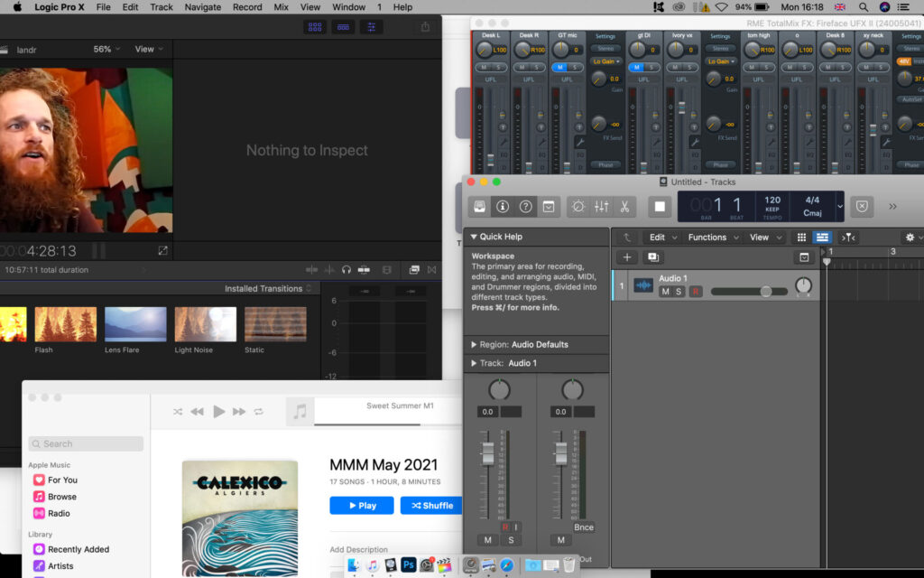The height and width of the screenshot is (578, 924).
Task: Click the Shuffle button in Music
Action: coord(431,505)
